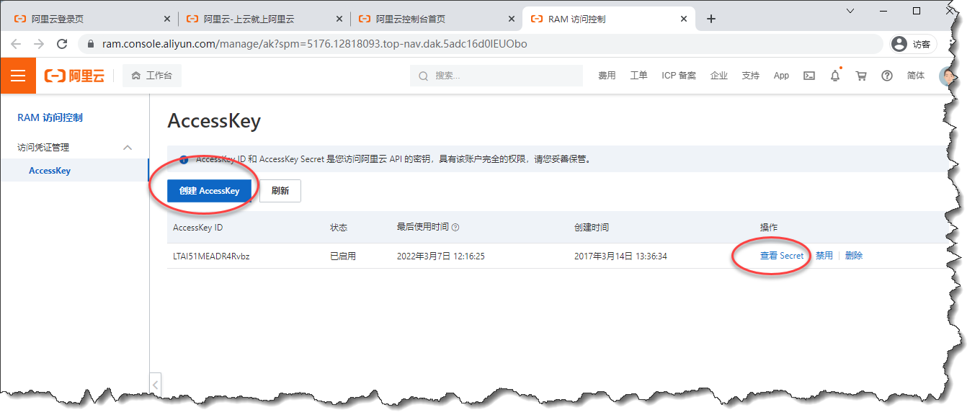Click the 禁用 link
980x420 pixels.
[x=824, y=256]
